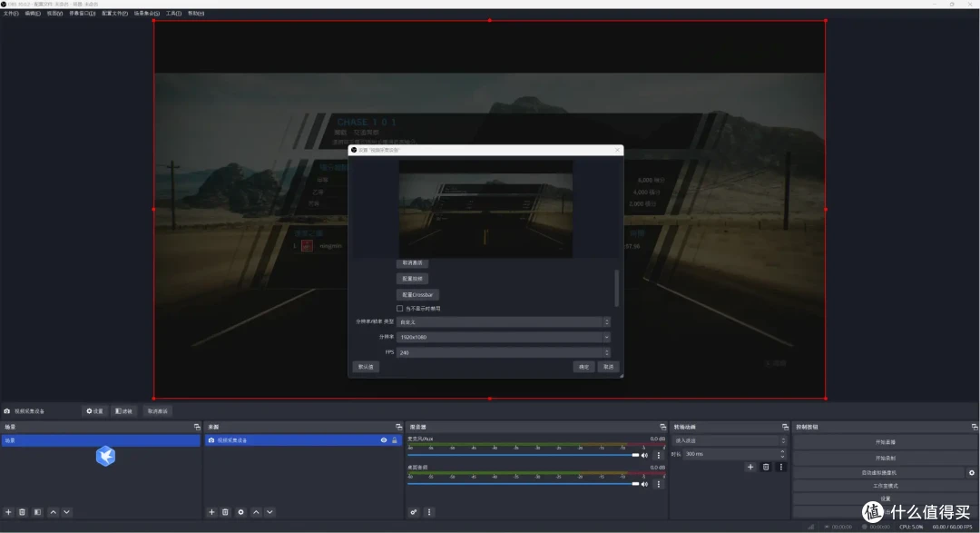Open mixer panel menu dots at bottom

pyautogui.click(x=428, y=512)
